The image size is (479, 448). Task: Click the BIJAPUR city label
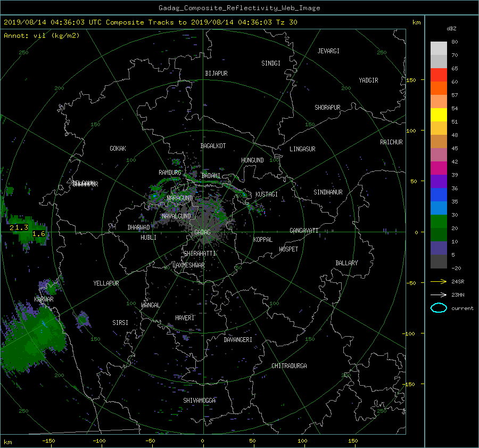click(x=216, y=74)
